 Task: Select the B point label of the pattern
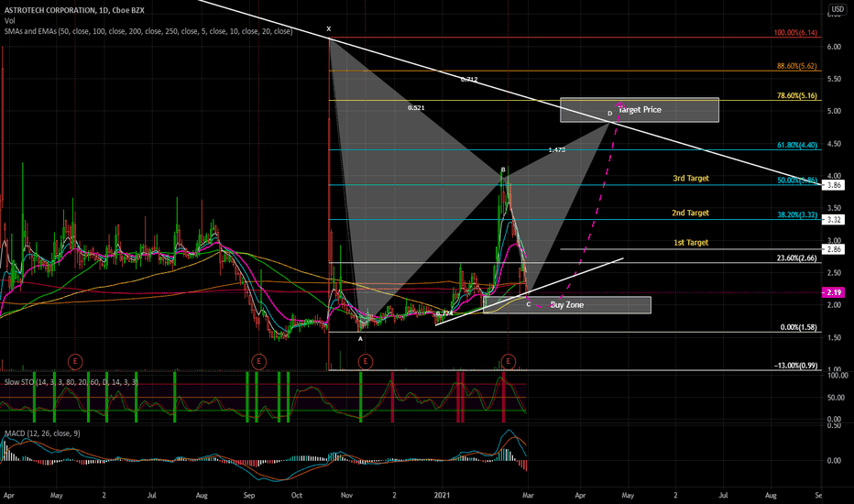[503, 170]
